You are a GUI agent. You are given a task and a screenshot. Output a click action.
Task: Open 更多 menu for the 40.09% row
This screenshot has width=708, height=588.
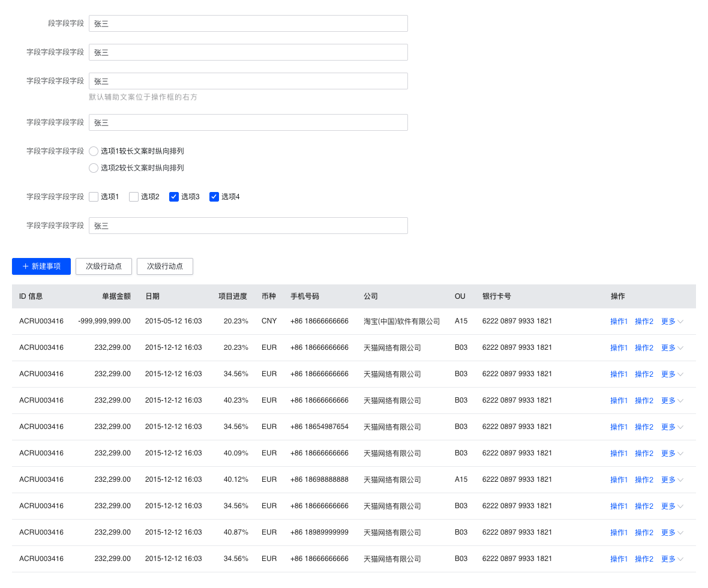tap(673, 453)
